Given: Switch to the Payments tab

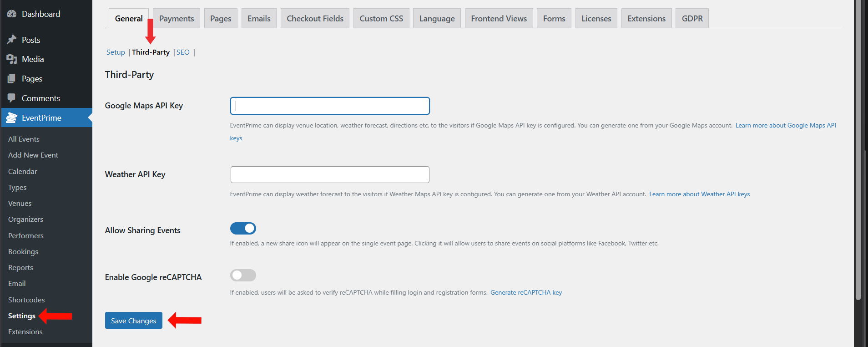Looking at the screenshot, I should (x=177, y=19).
